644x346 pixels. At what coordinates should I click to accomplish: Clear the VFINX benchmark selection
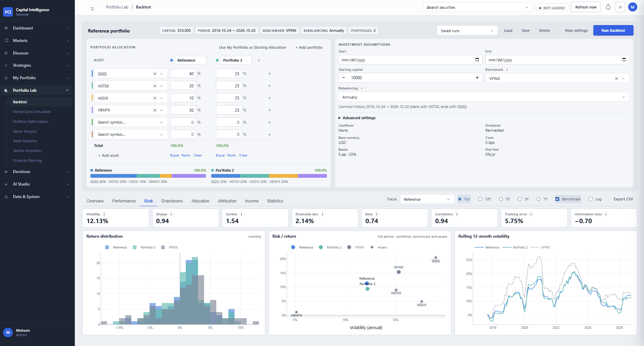point(616,79)
